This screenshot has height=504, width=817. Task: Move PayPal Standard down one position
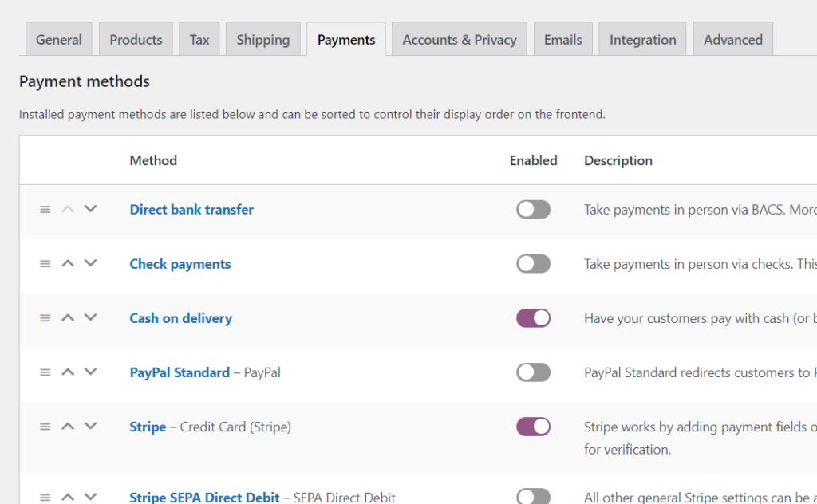pyautogui.click(x=90, y=372)
